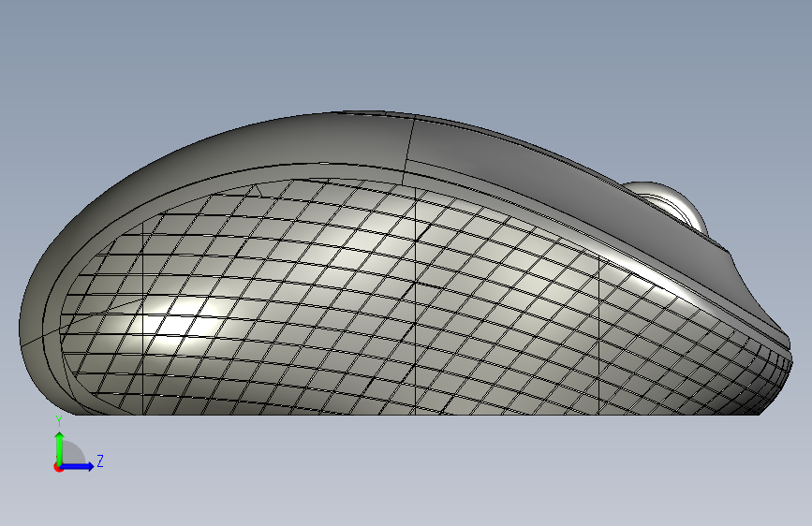812x526 pixels.
Task: Click the 'Z' label of the triad
Action: point(100,460)
